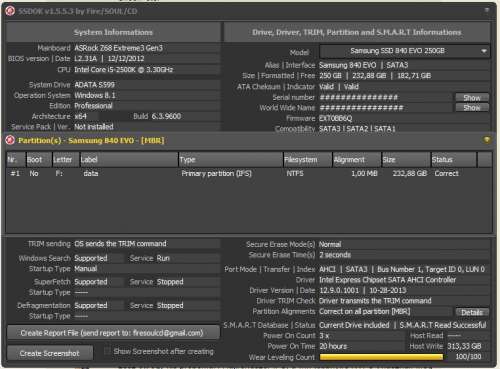The height and width of the screenshot is (369, 500).
Task: Click the red icon beside the Partition(s) title
Action: [10, 140]
